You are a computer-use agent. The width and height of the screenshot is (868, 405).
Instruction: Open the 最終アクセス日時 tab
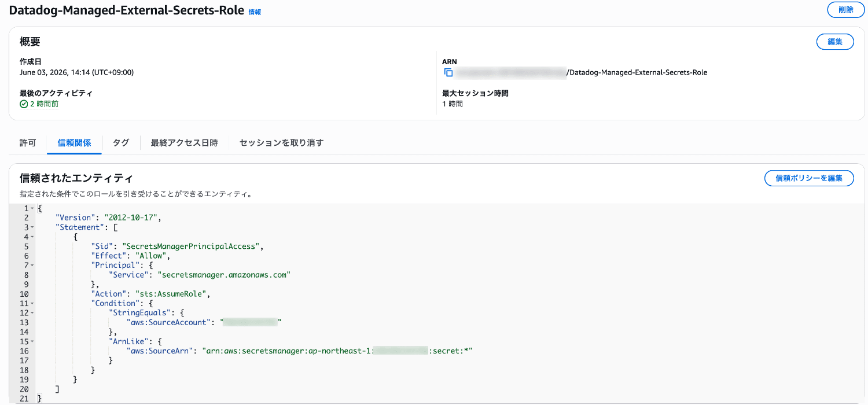(184, 143)
